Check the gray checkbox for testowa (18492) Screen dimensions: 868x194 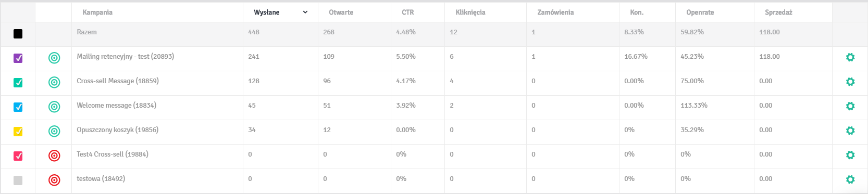click(18, 180)
